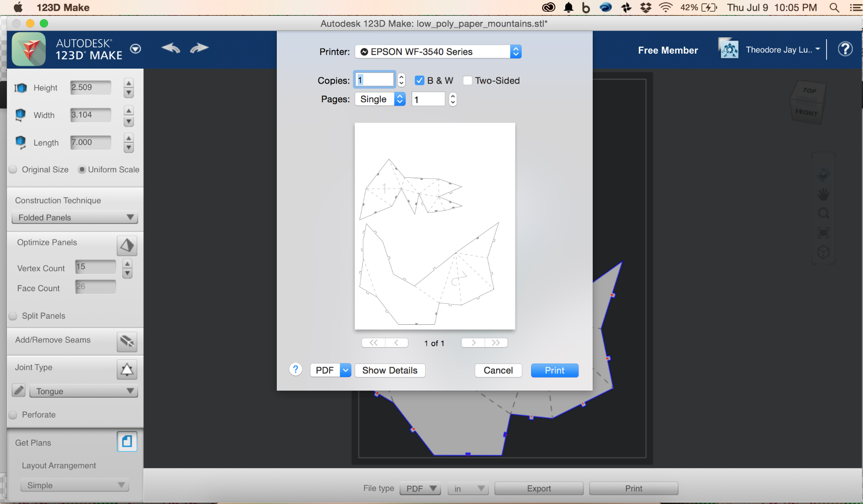
Task: Select the Zoom magnifier tool
Action: click(824, 213)
